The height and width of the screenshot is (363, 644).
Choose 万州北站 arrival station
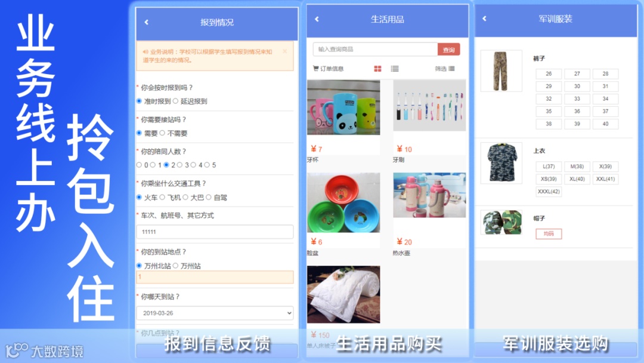click(139, 266)
